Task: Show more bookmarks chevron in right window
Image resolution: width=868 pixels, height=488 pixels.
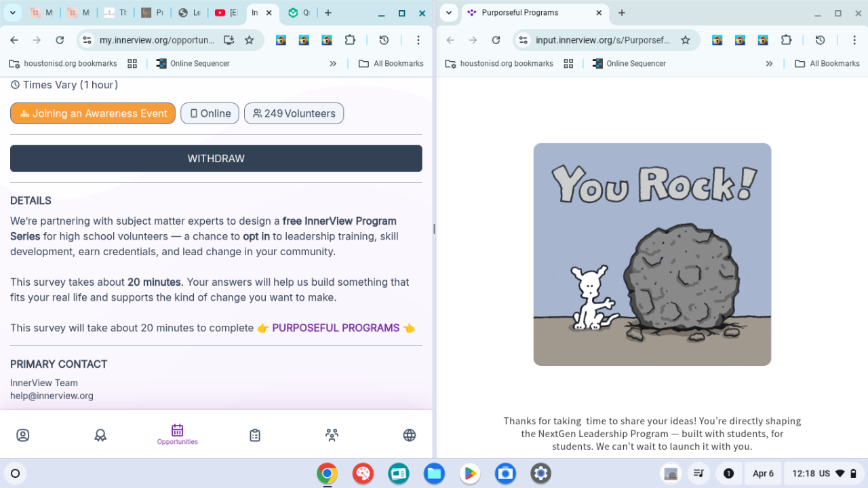Action: tap(769, 63)
